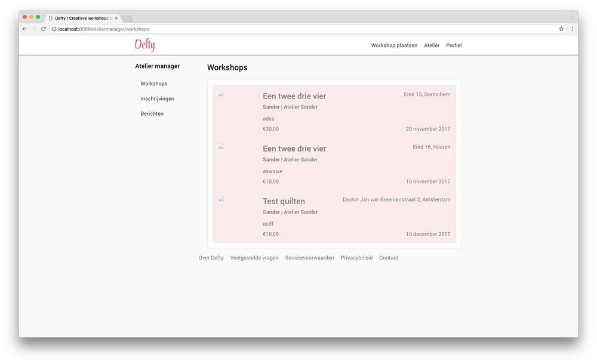Open the Een twee drie vier workshop in Gorinchem
597x364 pixels.
pos(294,96)
